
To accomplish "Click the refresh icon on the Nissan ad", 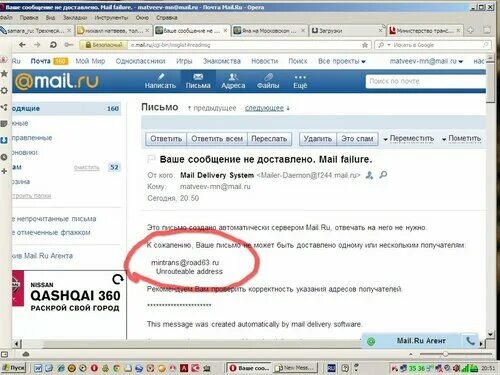I will point(118,279).
